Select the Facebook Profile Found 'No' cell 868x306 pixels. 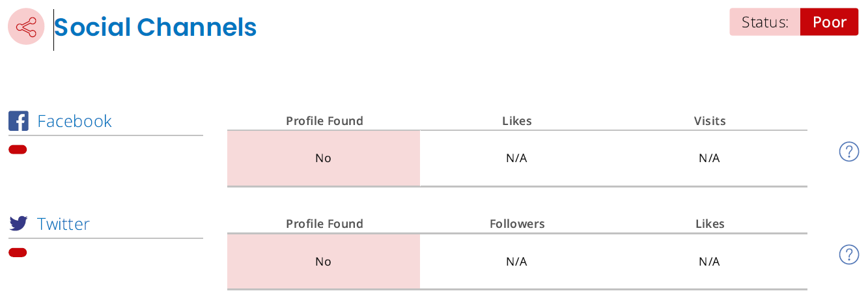click(x=324, y=158)
